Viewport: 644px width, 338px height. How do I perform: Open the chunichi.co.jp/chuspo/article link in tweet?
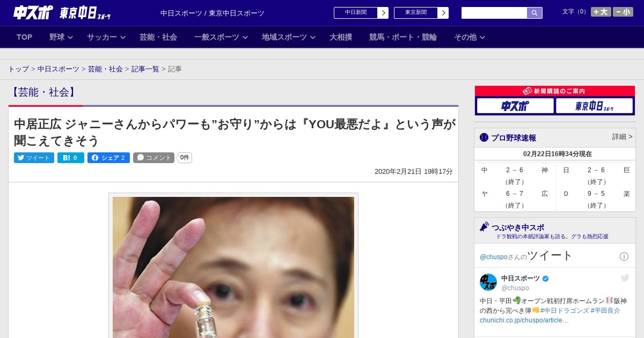tap(524, 320)
